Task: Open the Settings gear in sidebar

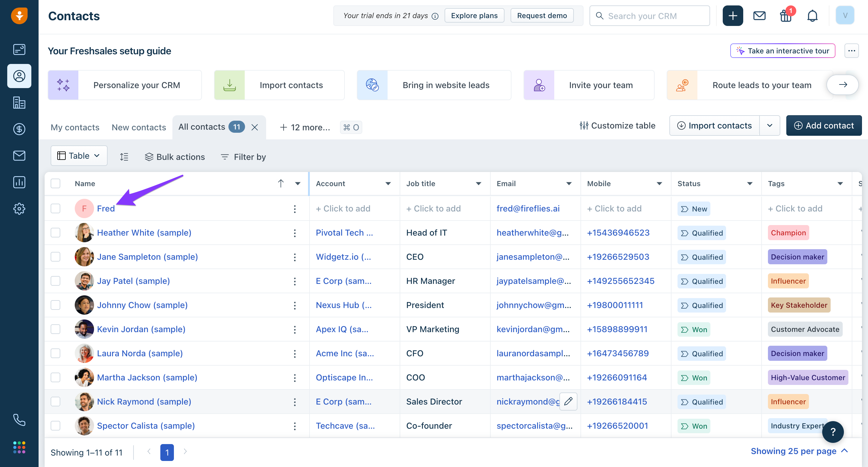Action: click(x=19, y=209)
